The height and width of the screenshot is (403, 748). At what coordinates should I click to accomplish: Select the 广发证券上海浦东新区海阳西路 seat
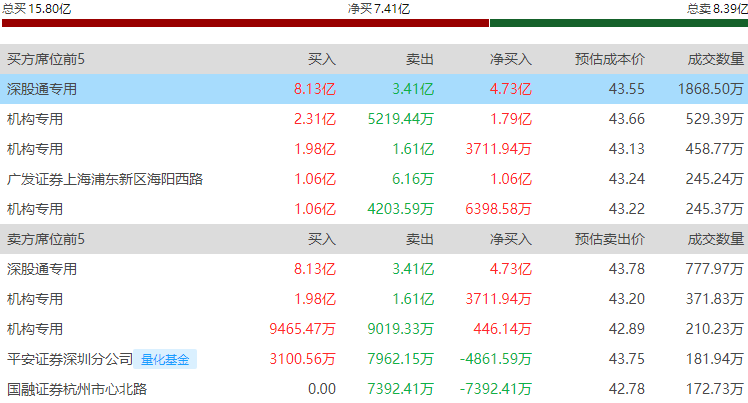pyautogui.click(x=105, y=179)
